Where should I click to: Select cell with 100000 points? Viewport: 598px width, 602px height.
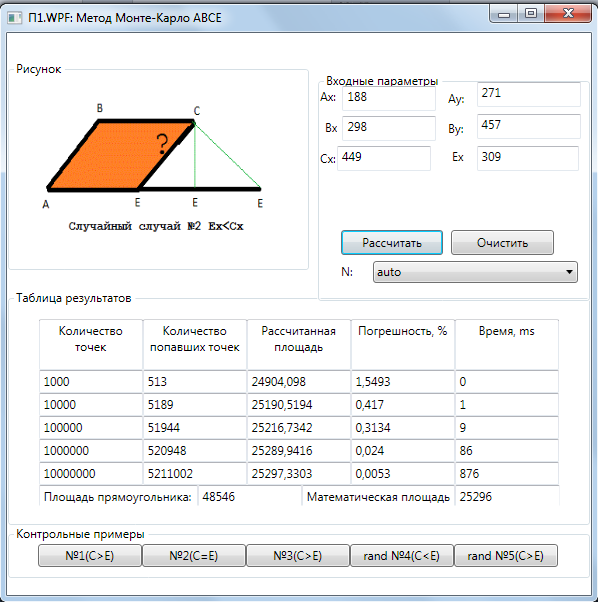pos(91,428)
